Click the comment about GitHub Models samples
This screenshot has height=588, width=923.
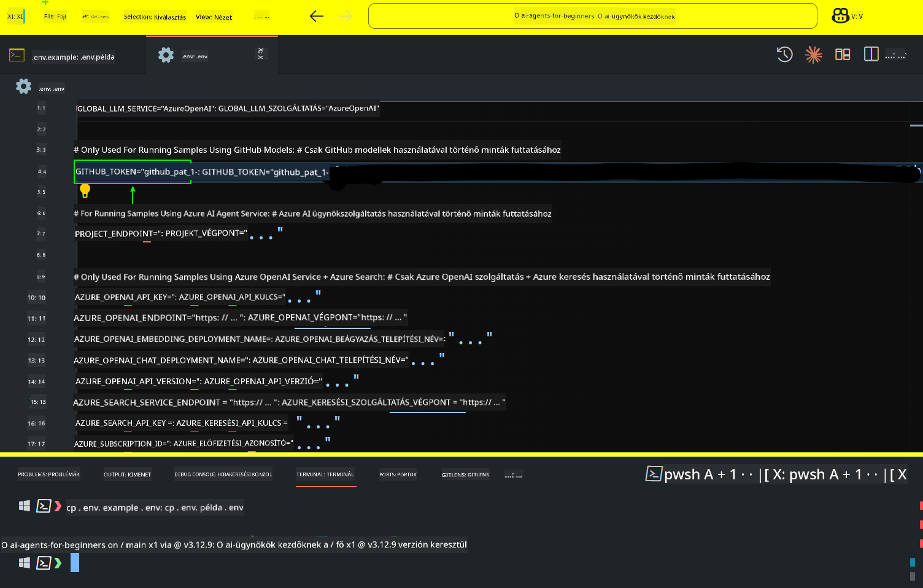317,150
